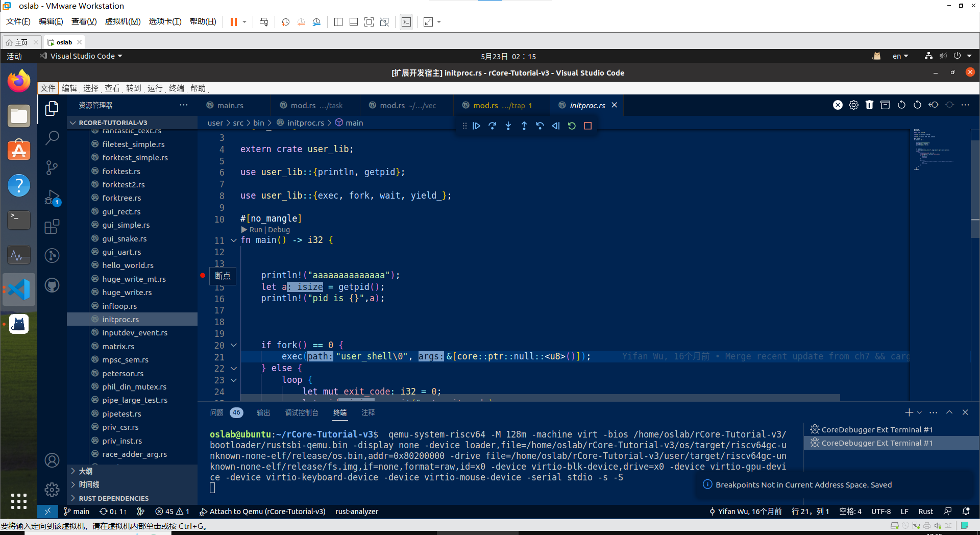The image size is (980, 535).
Task: Pause the virtual machine in VMware toolbar
Action: [234, 22]
